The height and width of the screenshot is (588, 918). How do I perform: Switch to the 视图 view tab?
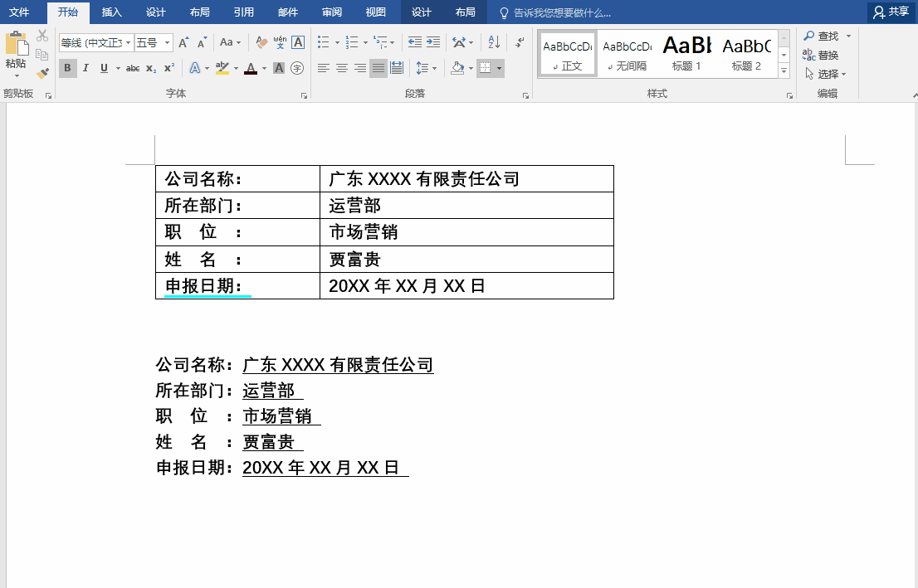[x=376, y=12]
